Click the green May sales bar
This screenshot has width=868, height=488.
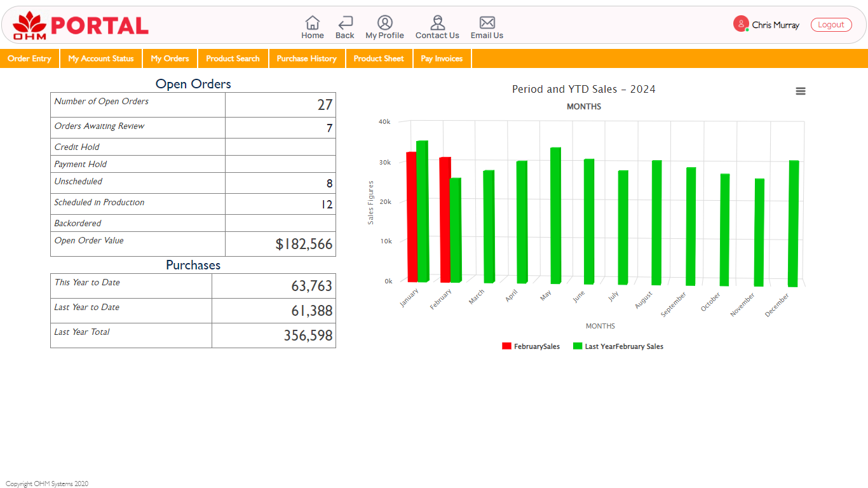tap(555, 216)
